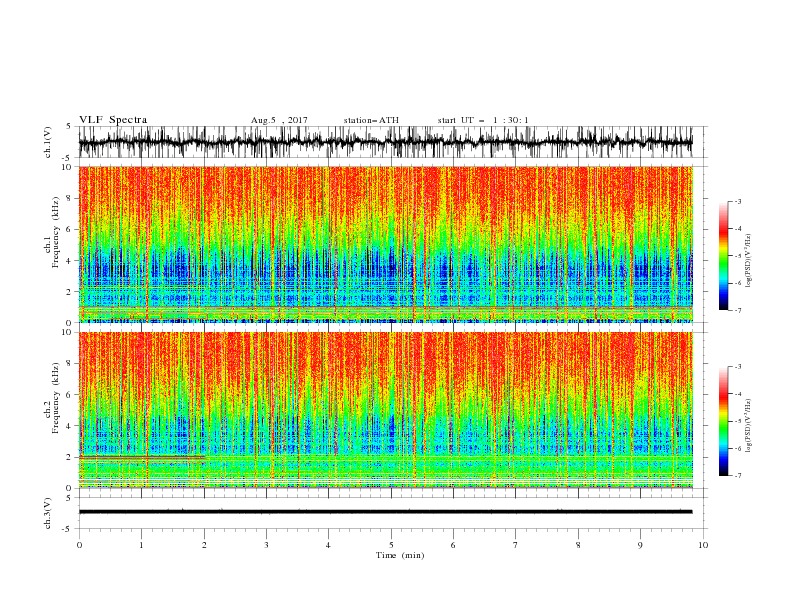The height and width of the screenshot is (612, 792).
Task: Click the red 2 kHz line in ch.2 spectrogram
Action: 142,457
